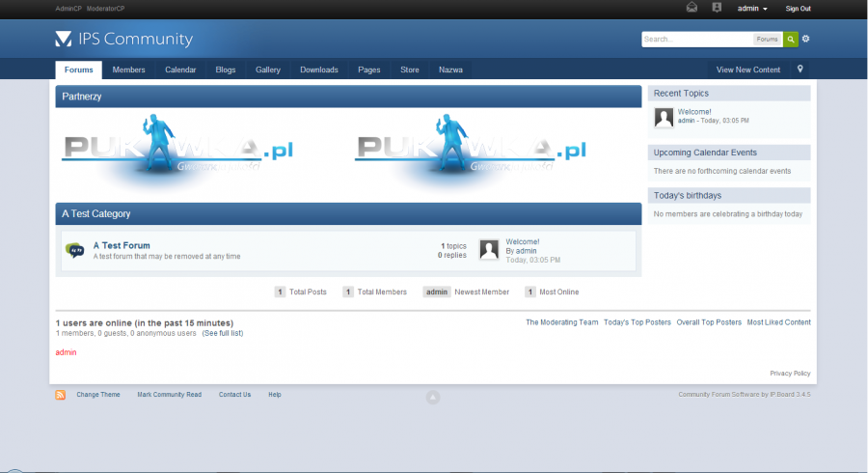868x473 pixels.
Task: Open the Gallery tab
Action: coord(268,70)
